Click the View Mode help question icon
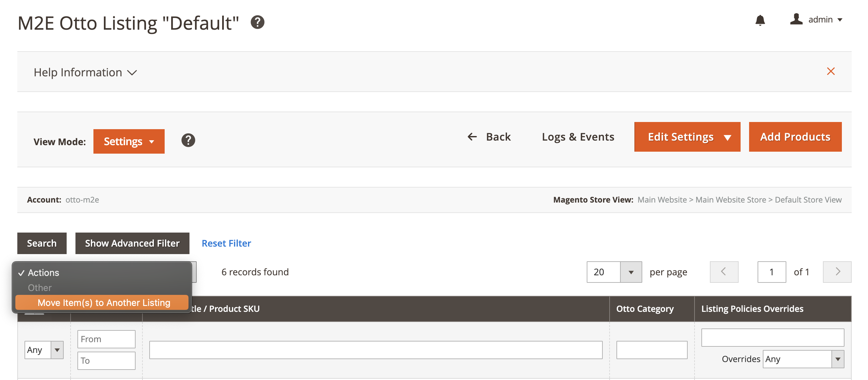Viewport: 868px width, 380px height. 188,140
